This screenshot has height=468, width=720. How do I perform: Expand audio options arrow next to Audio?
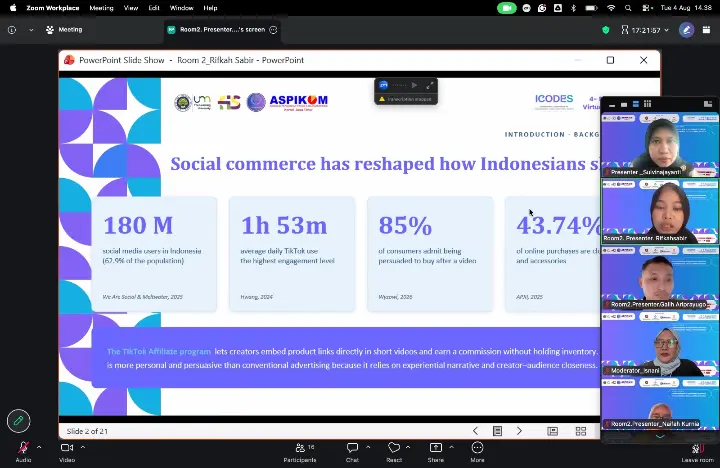(39, 447)
